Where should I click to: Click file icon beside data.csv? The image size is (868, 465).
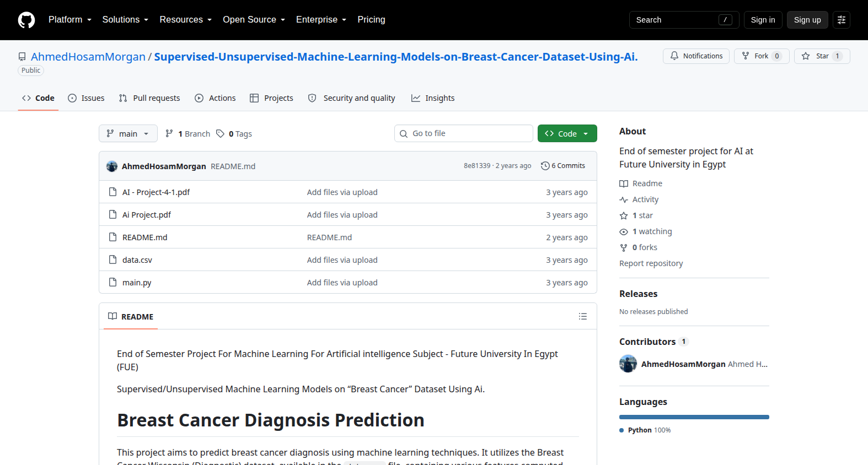point(112,259)
